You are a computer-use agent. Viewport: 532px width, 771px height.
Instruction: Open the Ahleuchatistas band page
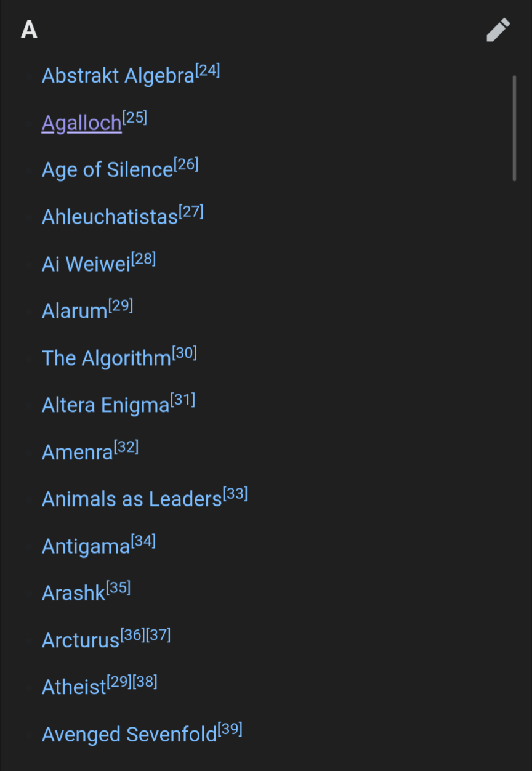[110, 217]
